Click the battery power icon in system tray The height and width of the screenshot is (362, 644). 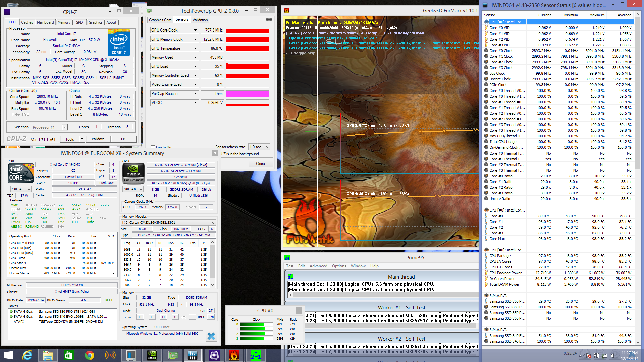[x=596, y=355]
